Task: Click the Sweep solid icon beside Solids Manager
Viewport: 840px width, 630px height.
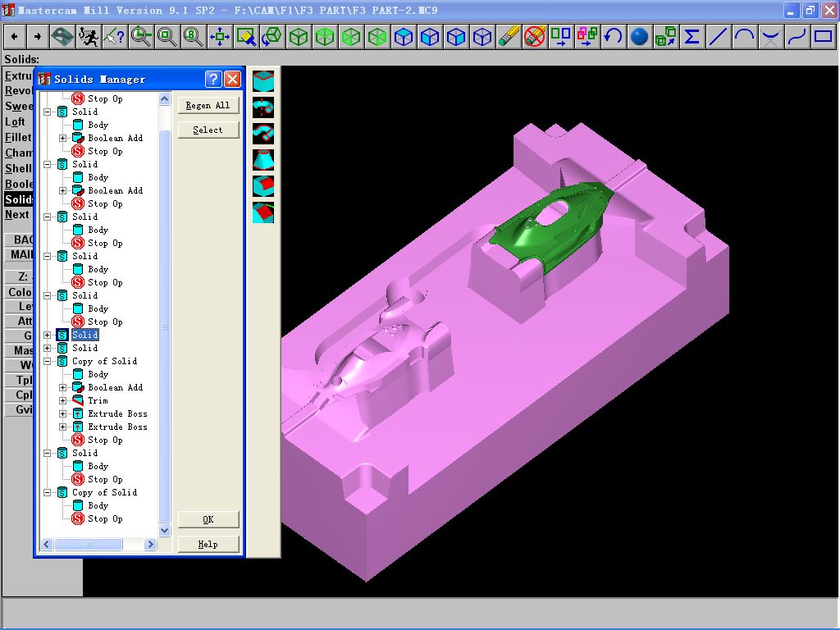Action: pos(263,134)
